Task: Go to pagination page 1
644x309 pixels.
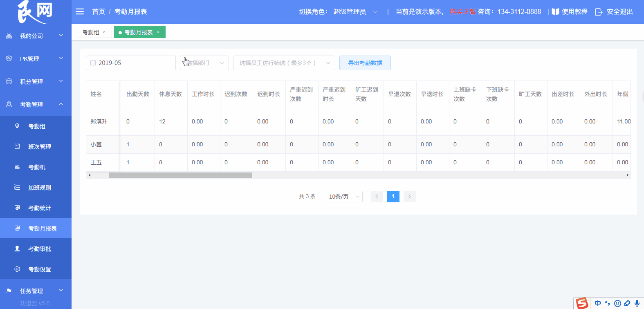Action: (x=393, y=197)
